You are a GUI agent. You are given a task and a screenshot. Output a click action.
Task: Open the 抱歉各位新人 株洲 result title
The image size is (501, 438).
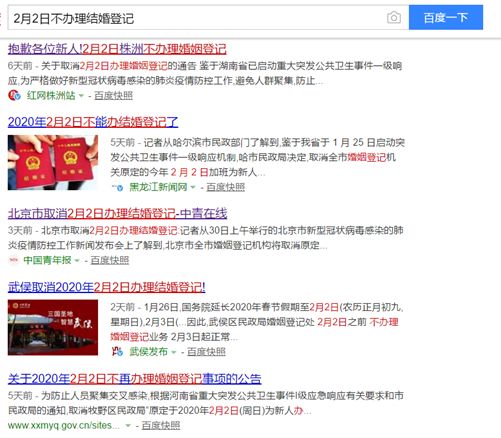pyautogui.click(x=117, y=49)
